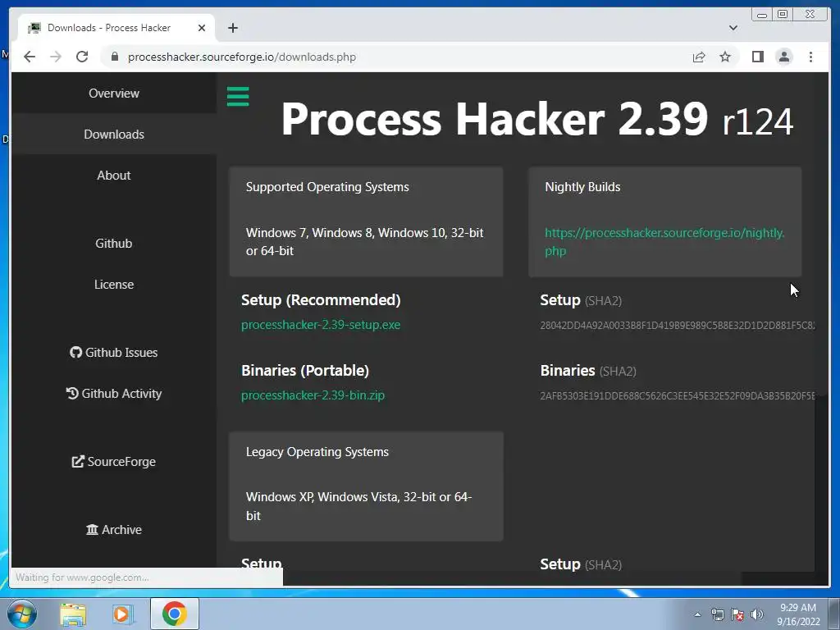The width and height of the screenshot is (840, 630).
Task: Open Overview in the sidebar
Action: (114, 94)
